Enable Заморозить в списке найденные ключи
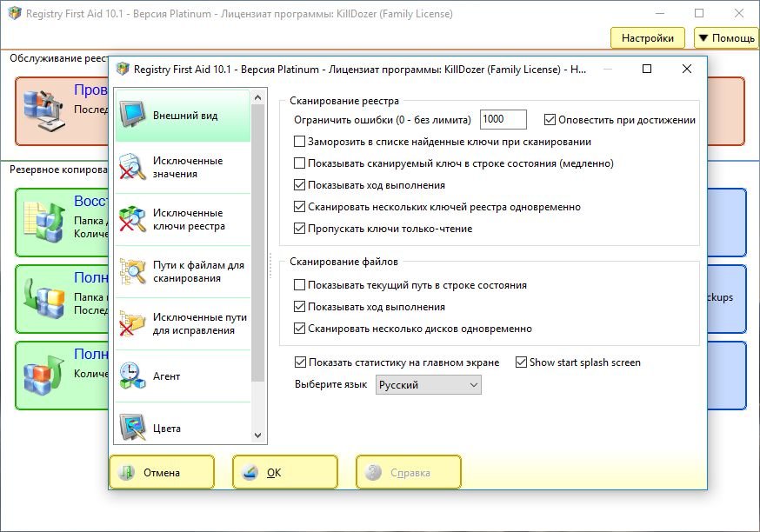The image size is (760, 532). click(299, 142)
